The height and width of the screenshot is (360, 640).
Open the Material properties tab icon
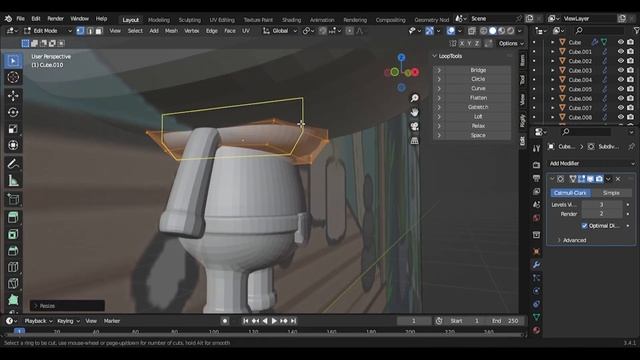[536, 330]
